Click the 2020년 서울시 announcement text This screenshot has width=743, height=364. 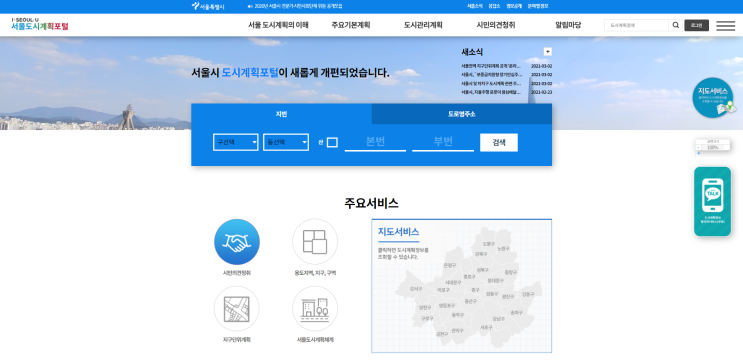click(298, 7)
